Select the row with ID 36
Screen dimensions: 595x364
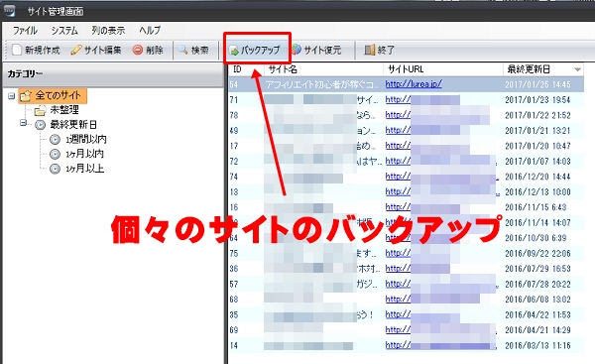coord(406,269)
